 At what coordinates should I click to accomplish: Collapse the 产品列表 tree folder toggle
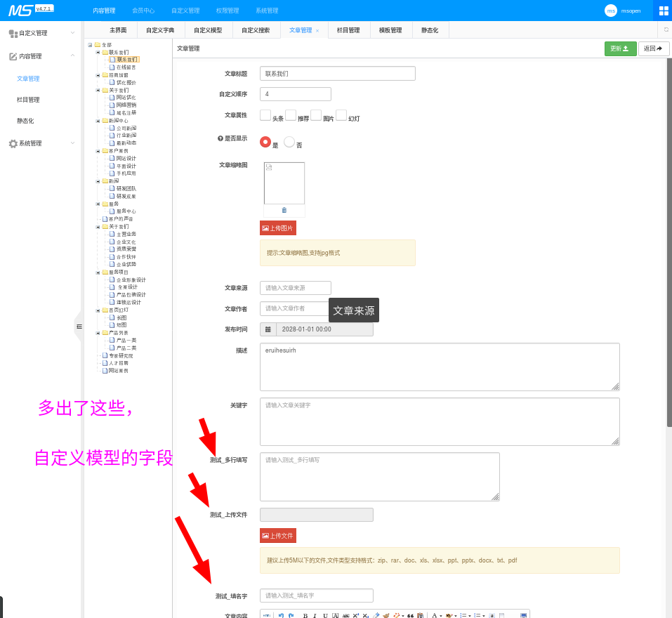(x=98, y=333)
